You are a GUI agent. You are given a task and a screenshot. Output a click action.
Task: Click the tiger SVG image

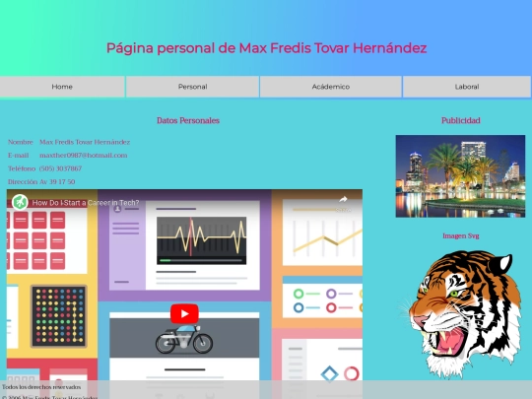(x=460, y=314)
